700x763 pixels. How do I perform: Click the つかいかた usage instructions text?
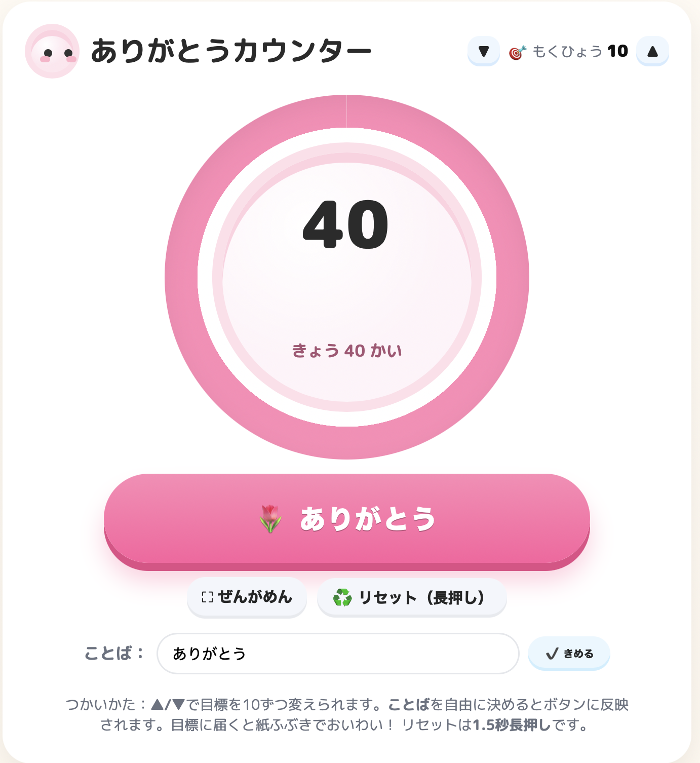pos(347,714)
